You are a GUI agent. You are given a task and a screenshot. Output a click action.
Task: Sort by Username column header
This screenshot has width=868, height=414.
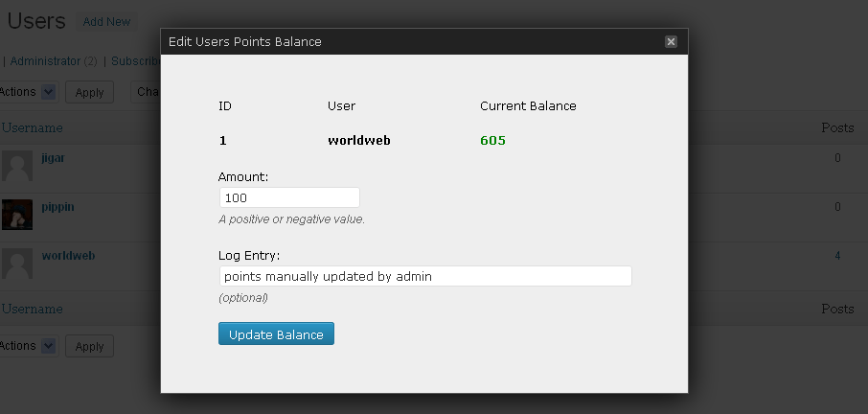(x=32, y=127)
